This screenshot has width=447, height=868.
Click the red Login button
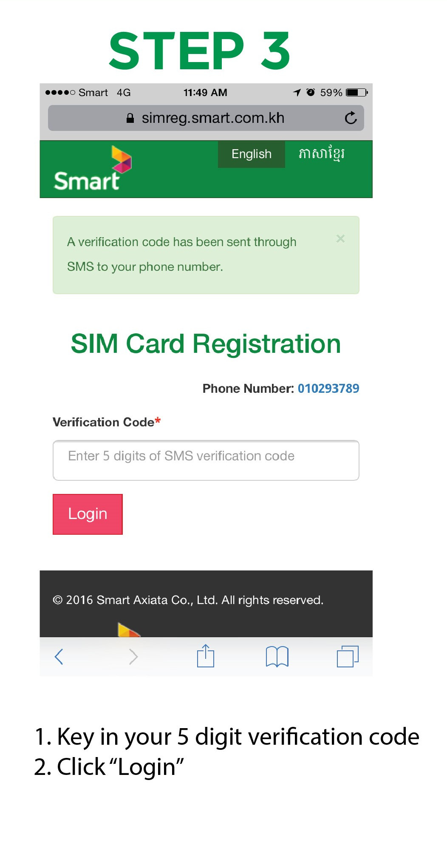88,514
